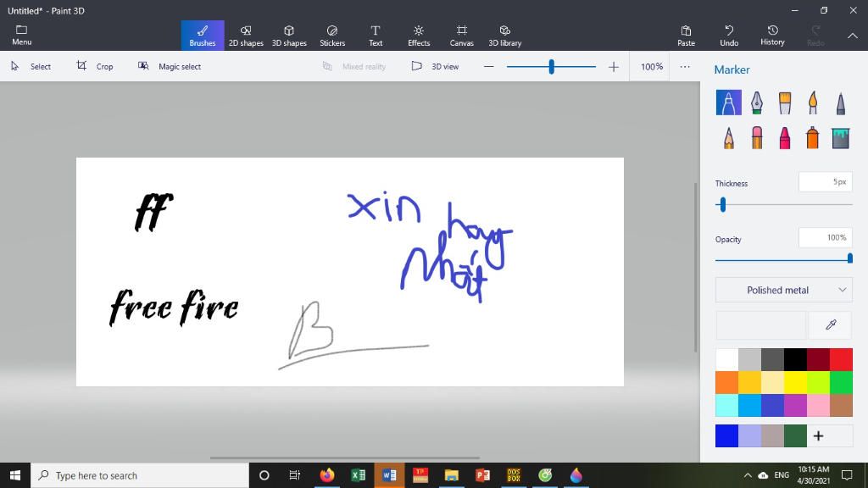Open Excel from the taskbar
This screenshot has height=488, width=868.
click(x=359, y=475)
